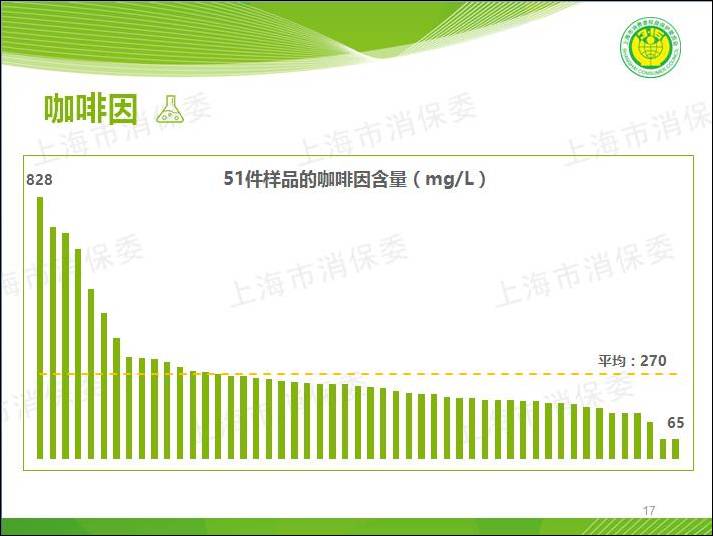Select the second tallest bar in chart

click(x=53, y=343)
